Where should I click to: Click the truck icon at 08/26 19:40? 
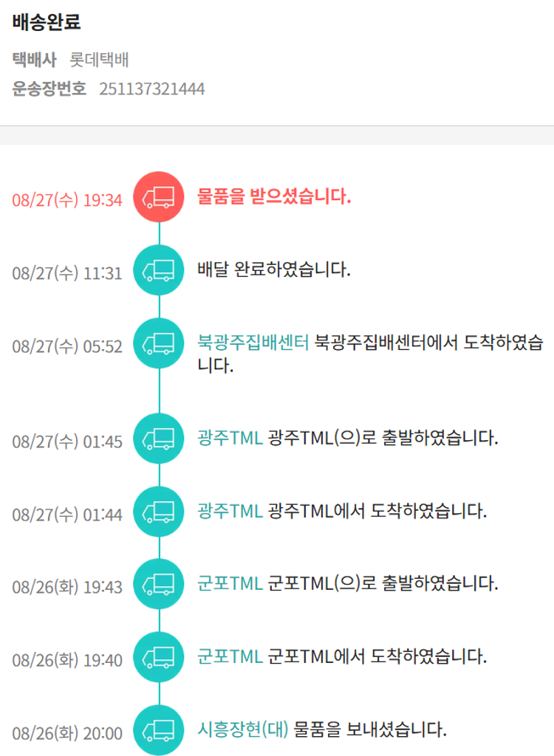[x=158, y=657]
